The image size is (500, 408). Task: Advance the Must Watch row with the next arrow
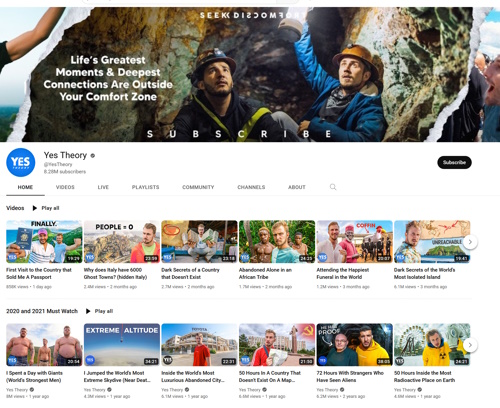(470, 345)
